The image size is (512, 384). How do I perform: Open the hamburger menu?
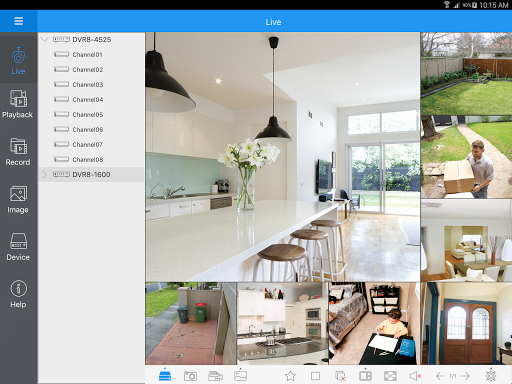pyautogui.click(x=19, y=21)
